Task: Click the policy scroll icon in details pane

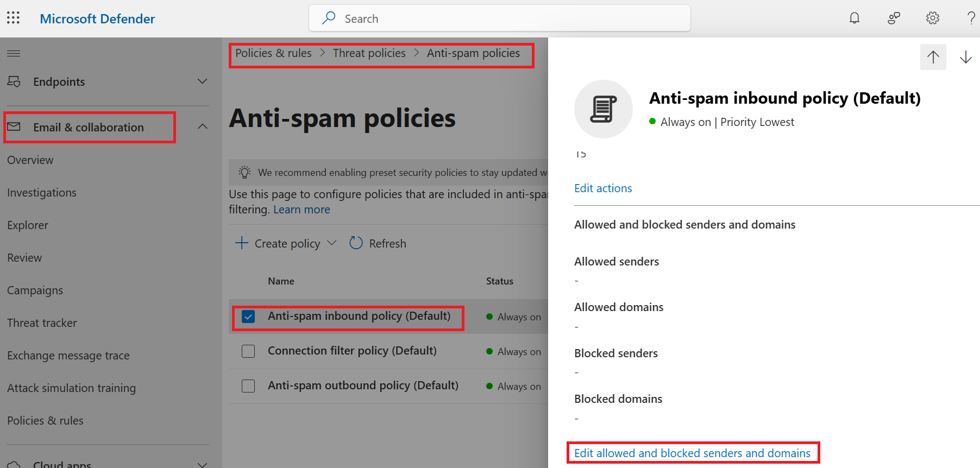Action: [x=604, y=109]
